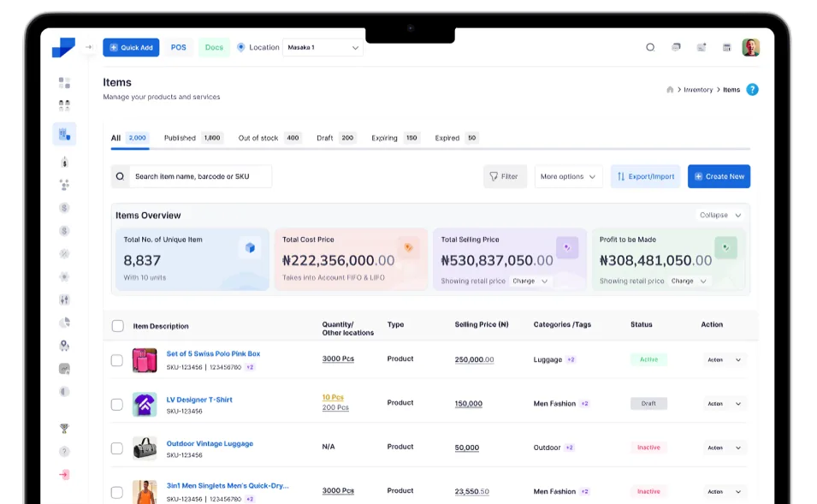Click the blue help question mark near breadcrumb
This screenshot has width=817, height=504.
coord(752,90)
